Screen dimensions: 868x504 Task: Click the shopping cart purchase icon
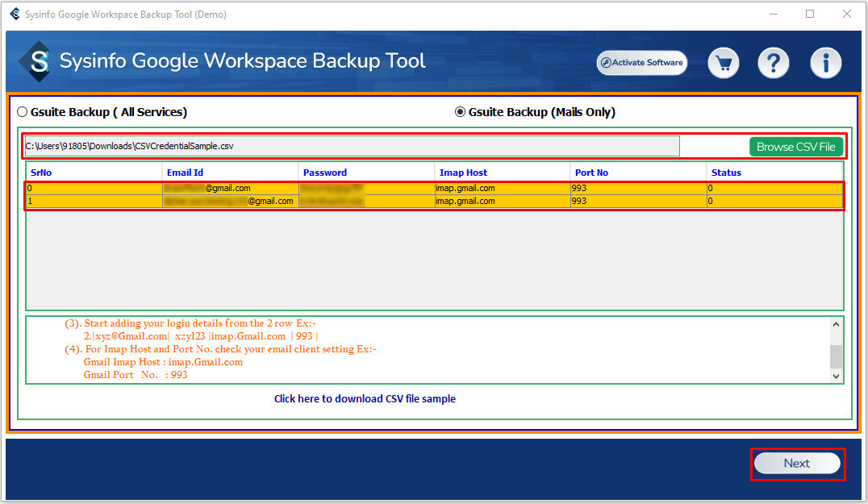click(x=724, y=63)
